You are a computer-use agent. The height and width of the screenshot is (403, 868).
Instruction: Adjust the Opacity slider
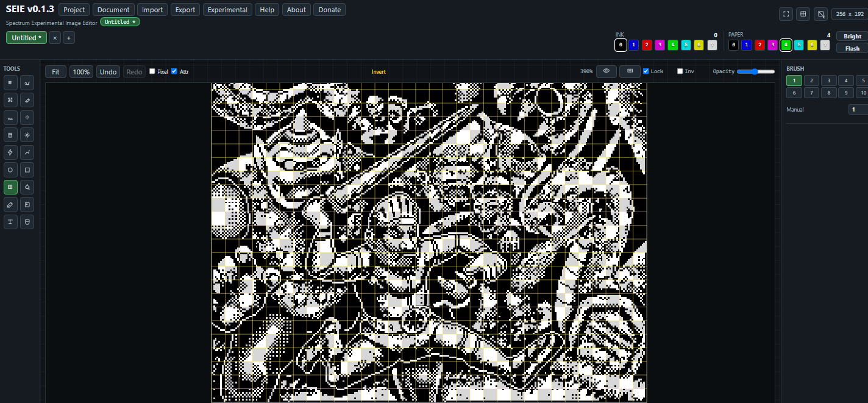tap(756, 71)
